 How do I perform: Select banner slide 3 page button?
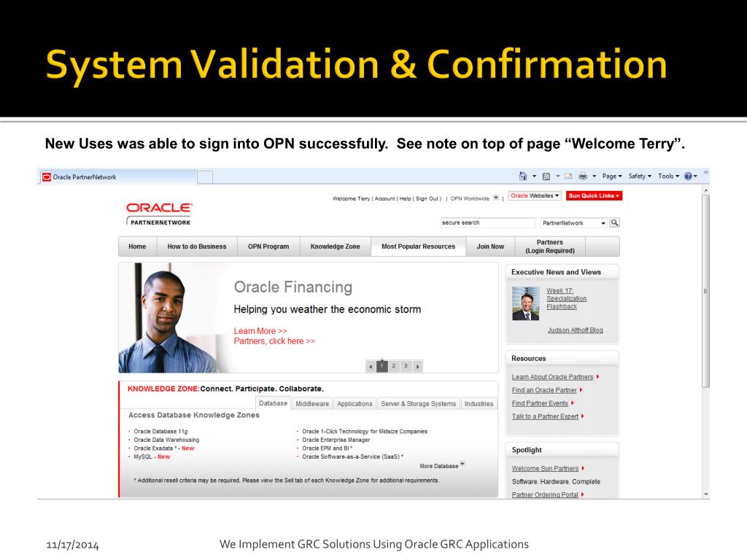point(406,366)
